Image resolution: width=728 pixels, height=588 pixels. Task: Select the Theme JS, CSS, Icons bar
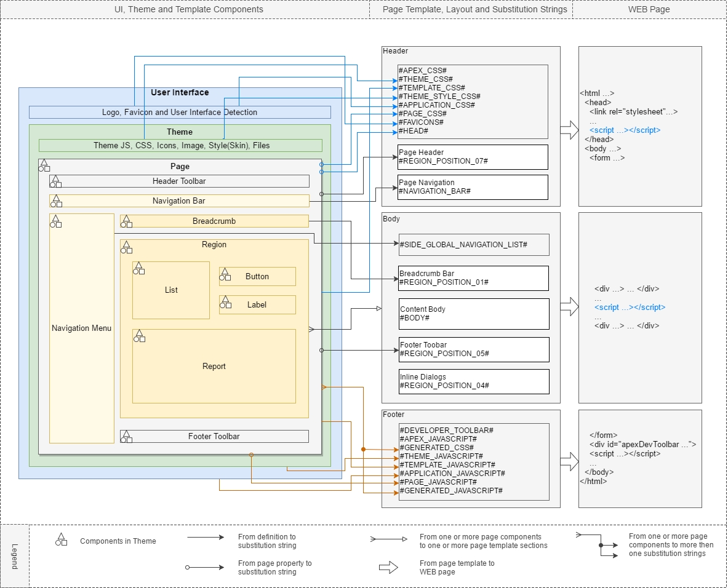(x=180, y=145)
